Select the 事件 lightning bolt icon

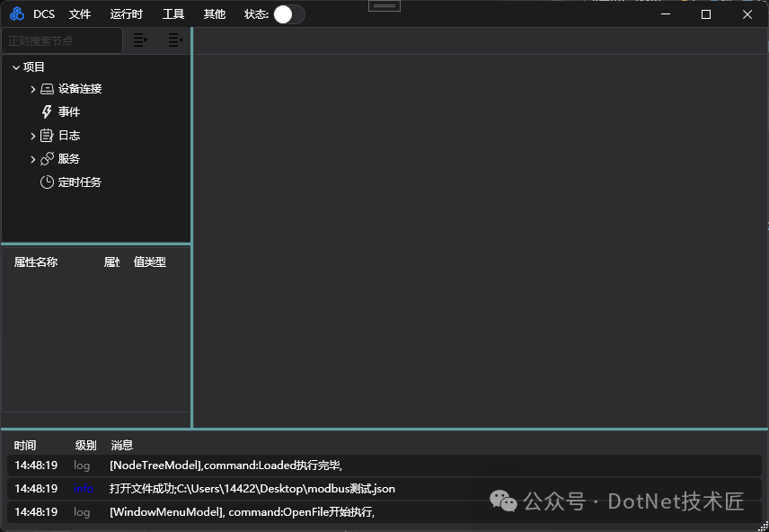(x=48, y=111)
